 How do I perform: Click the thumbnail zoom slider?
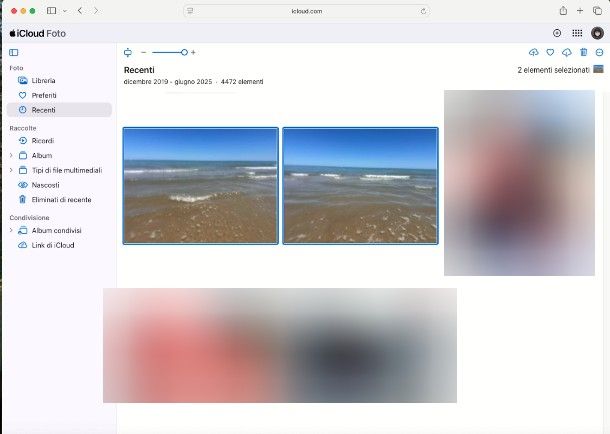167,52
